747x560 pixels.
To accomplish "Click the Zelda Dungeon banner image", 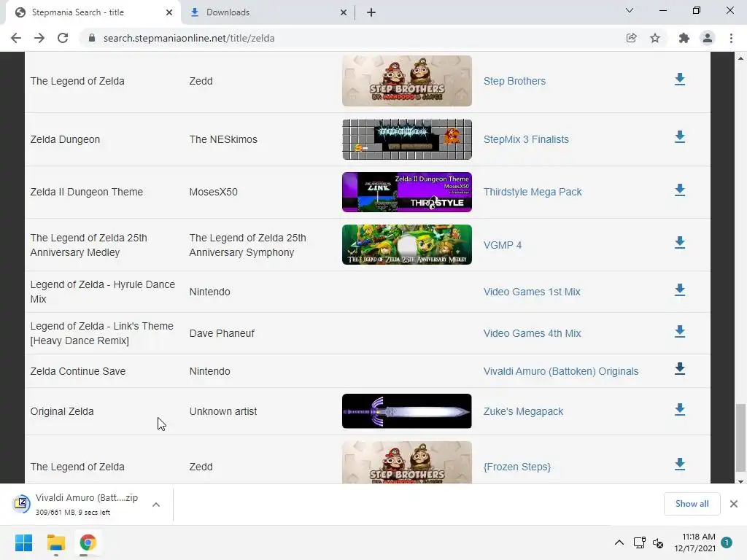I will 407,139.
